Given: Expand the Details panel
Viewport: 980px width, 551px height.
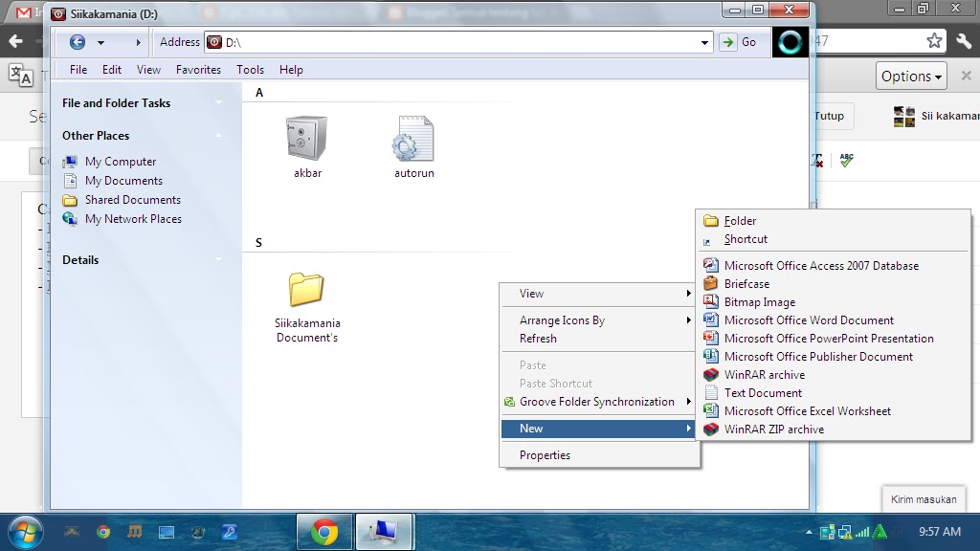Looking at the screenshot, I should point(218,259).
